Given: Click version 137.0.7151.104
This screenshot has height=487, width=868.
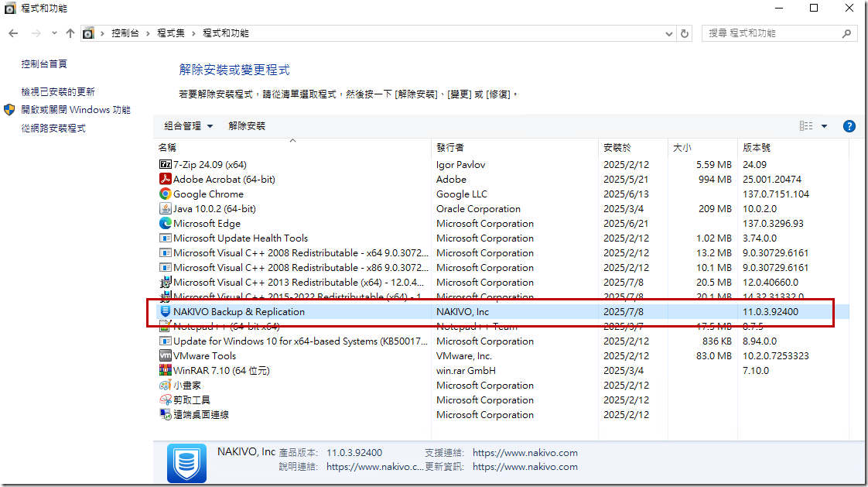Looking at the screenshot, I should coord(776,194).
